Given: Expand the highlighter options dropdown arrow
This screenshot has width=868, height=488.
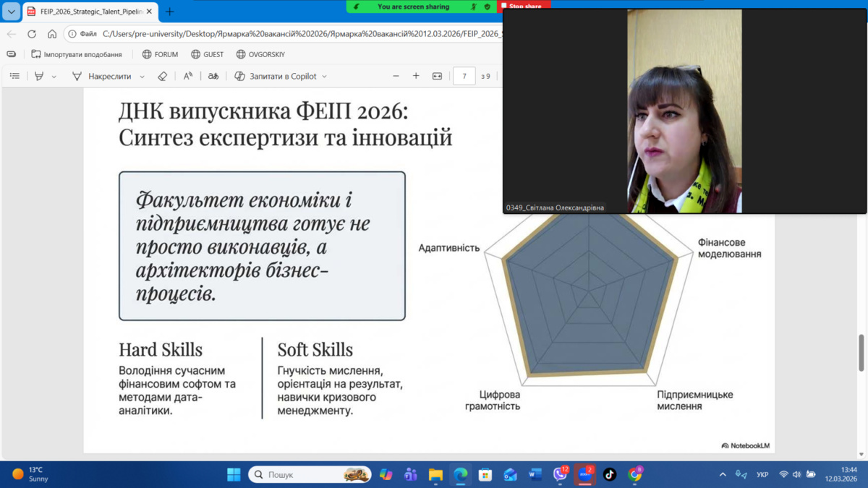Looking at the screenshot, I should pyautogui.click(x=54, y=77).
